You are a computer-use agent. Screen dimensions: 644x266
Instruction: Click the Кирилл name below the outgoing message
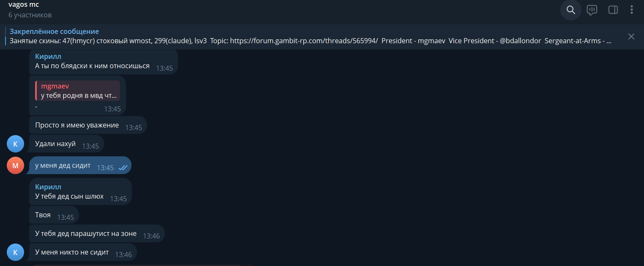(x=48, y=187)
